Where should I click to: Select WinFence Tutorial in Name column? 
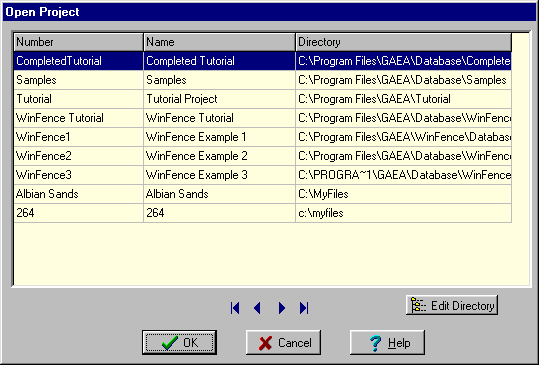tap(219, 118)
